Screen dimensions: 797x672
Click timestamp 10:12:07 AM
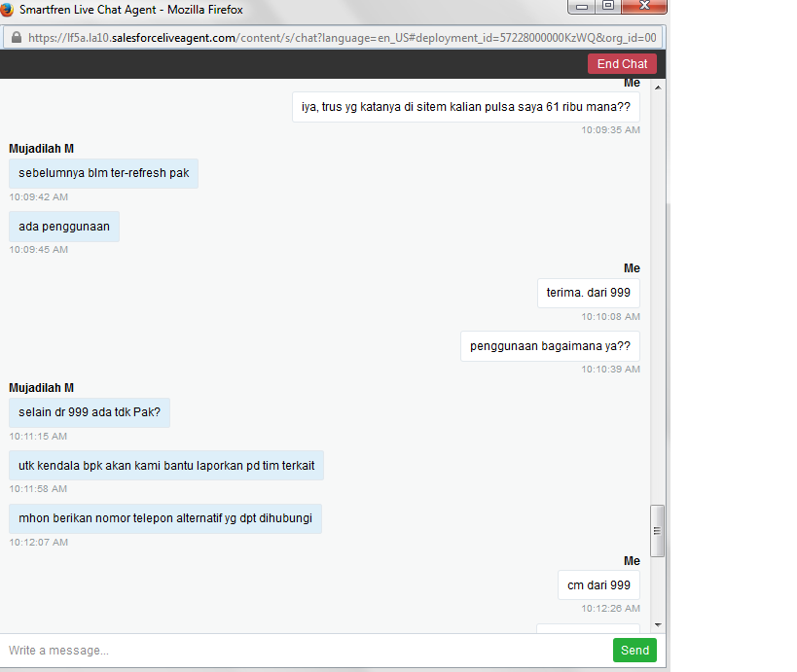tap(39, 543)
